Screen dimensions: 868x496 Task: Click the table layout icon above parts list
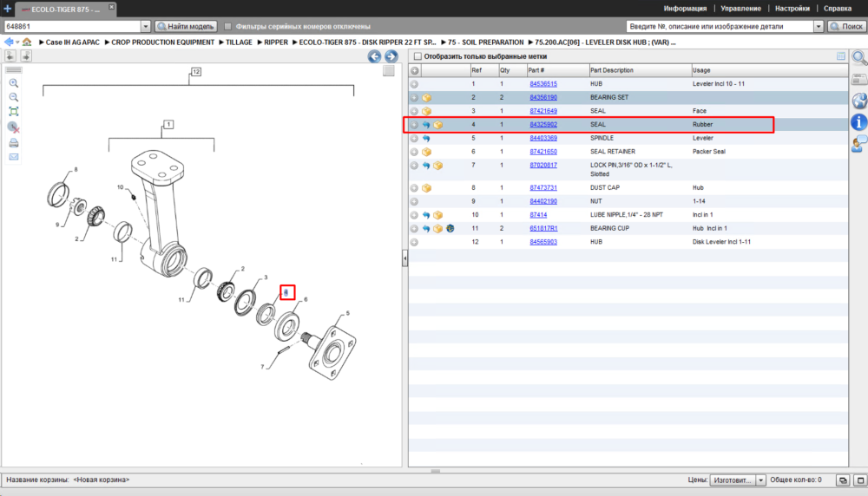click(x=841, y=56)
